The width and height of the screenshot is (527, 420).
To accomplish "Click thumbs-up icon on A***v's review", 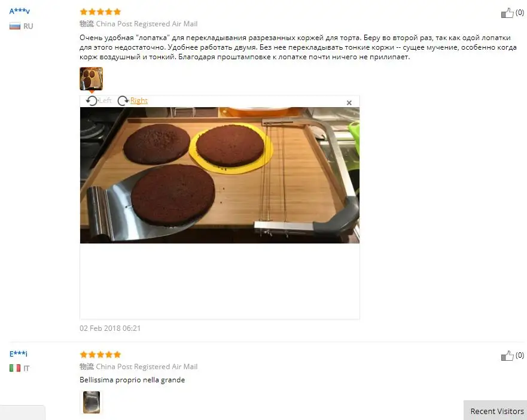I will click(507, 13).
